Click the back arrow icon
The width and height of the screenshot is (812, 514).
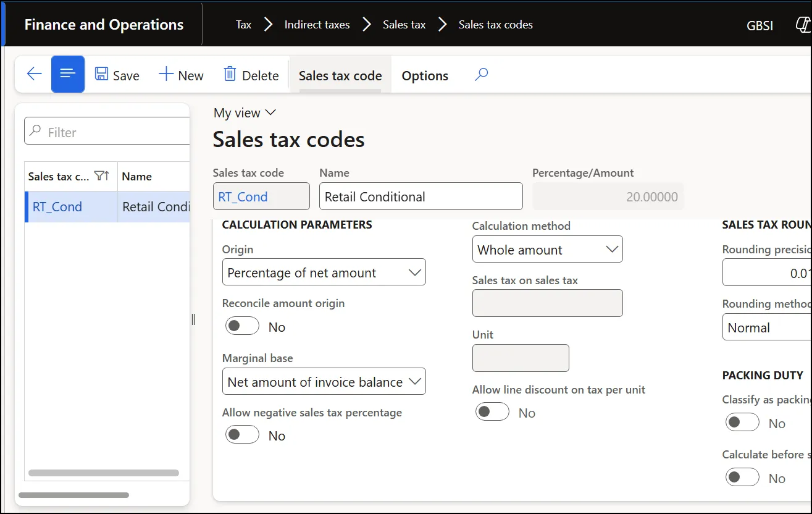click(x=34, y=74)
